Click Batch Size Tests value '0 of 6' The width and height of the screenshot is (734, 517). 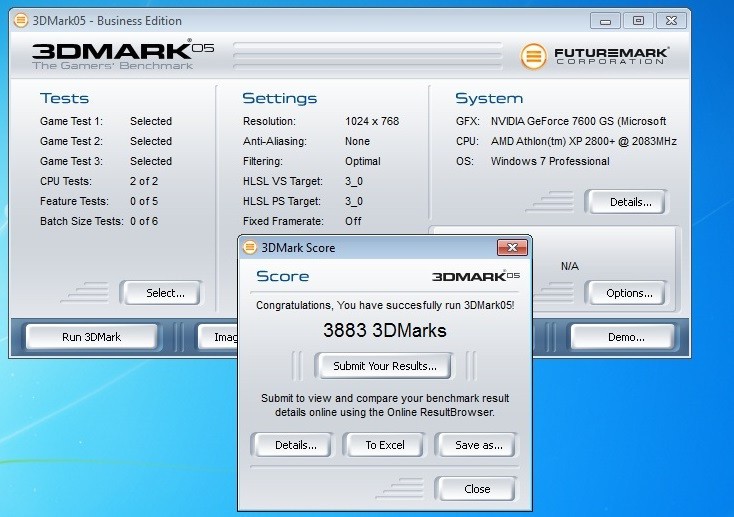click(144, 222)
